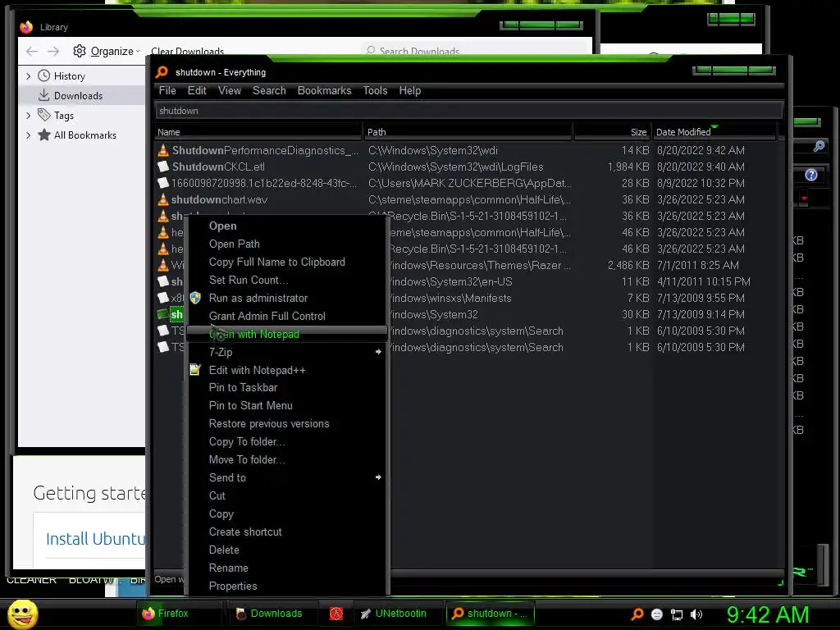
Task: Choose Set Run Count...
Action: pyautogui.click(x=286, y=281)
